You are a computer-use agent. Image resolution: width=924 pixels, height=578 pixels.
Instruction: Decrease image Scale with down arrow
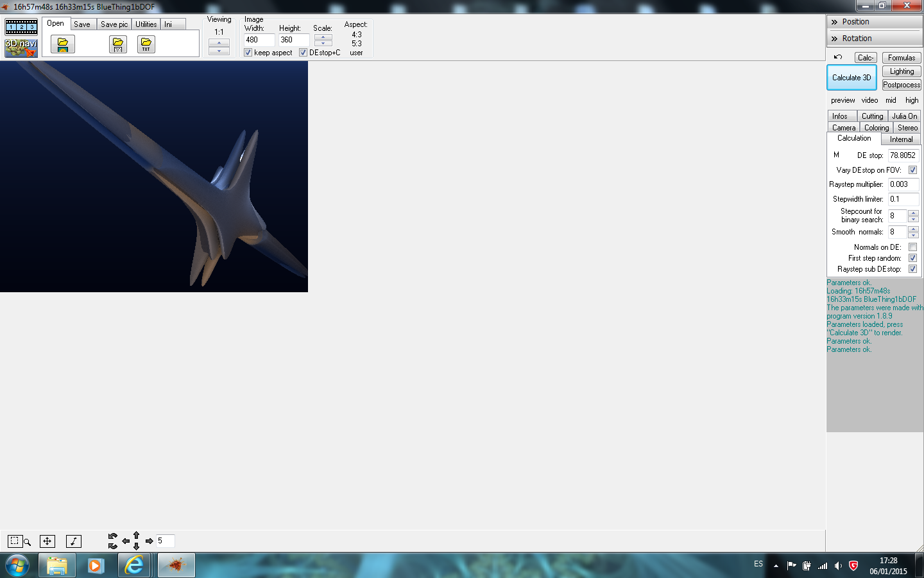[323, 43]
